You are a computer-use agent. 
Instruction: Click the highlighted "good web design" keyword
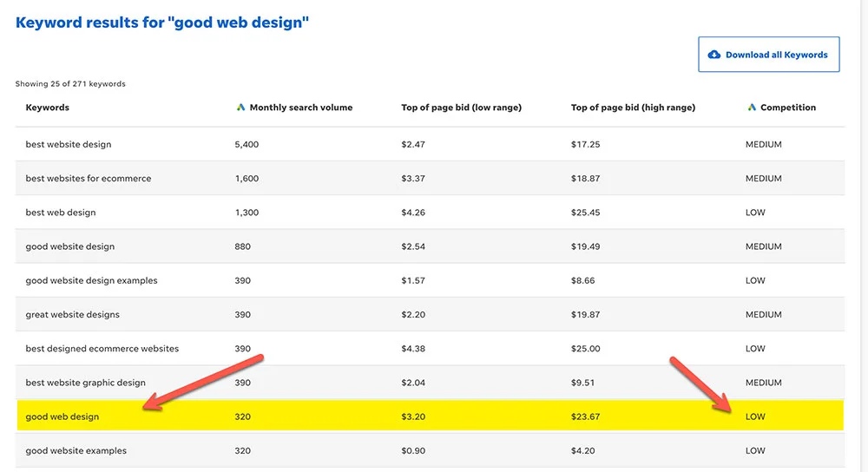62,417
